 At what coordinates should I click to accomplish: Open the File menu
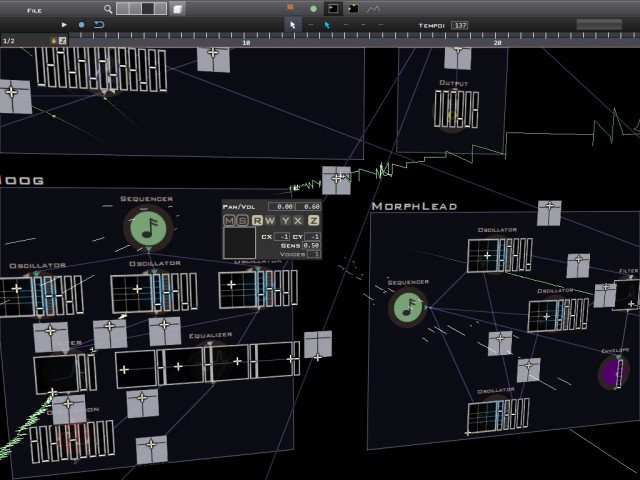[x=34, y=9]
